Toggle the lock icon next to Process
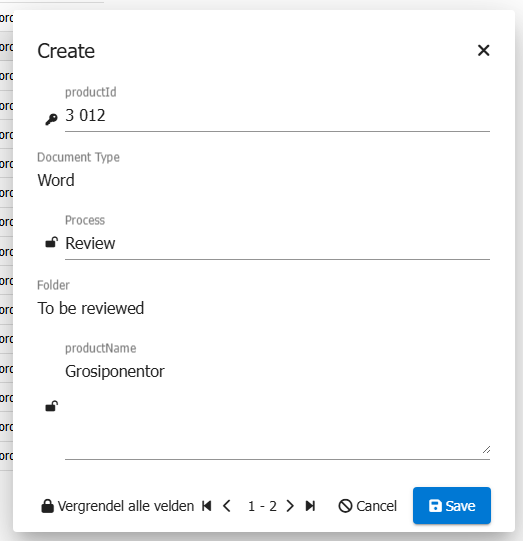This screenshot has width=523, height=541. (51, 243)
